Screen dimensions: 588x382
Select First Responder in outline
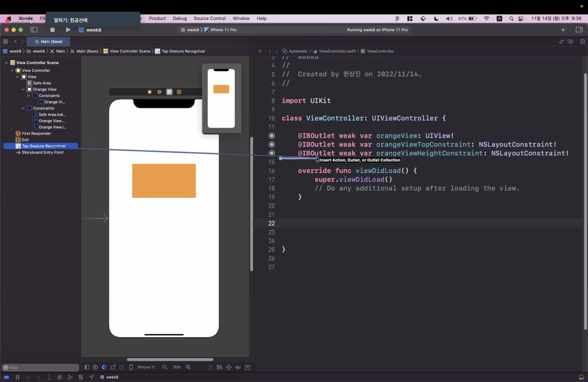36,133
